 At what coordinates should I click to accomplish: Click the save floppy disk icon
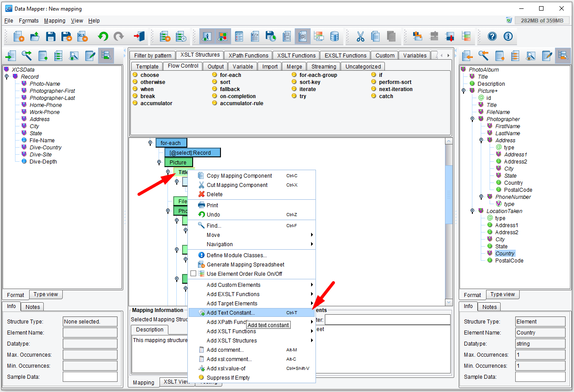point(51,36)
